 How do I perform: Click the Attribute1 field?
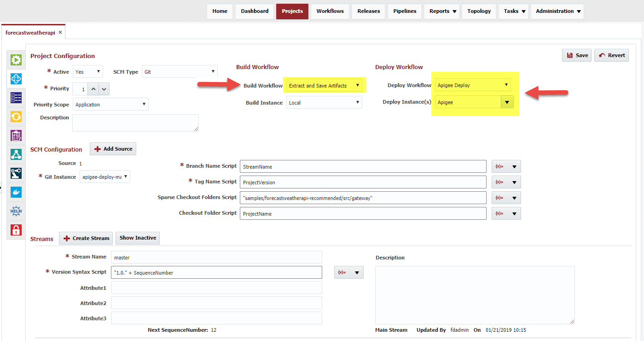click(x=216, y=288)
